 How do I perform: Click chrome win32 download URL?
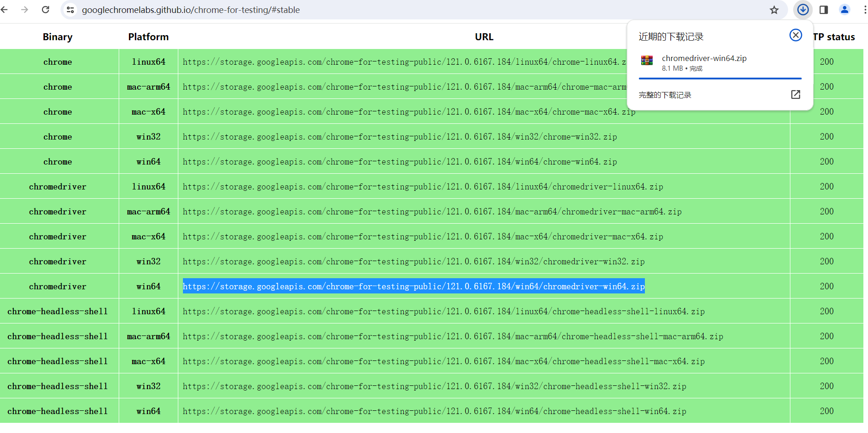(400, 137)
